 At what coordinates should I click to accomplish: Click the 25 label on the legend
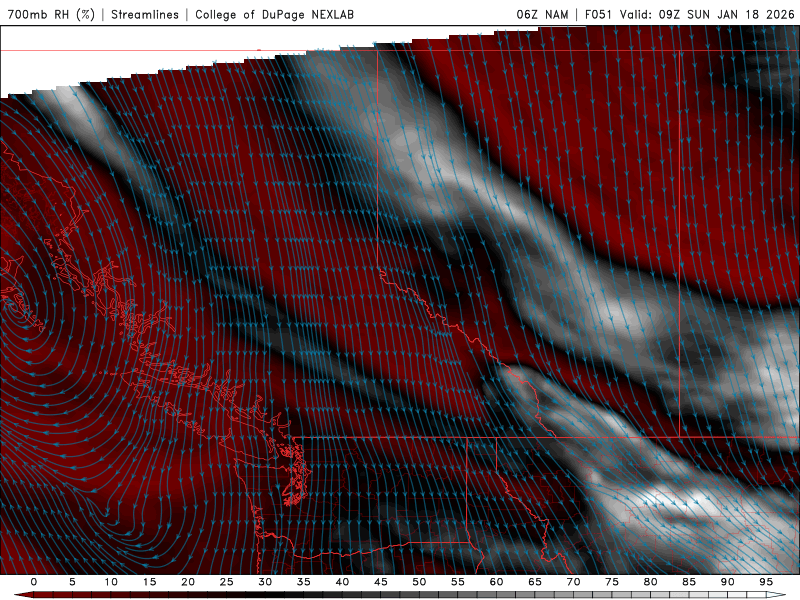(x=226, y=582)
